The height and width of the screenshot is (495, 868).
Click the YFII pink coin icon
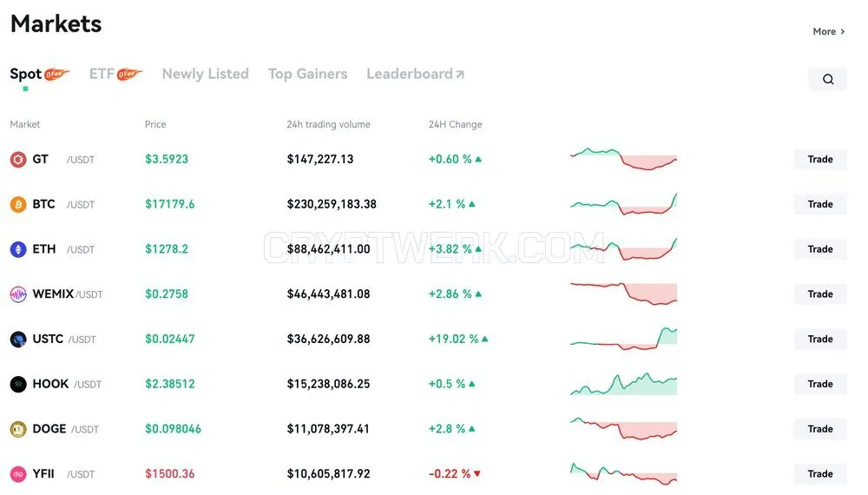click(18, 474)
